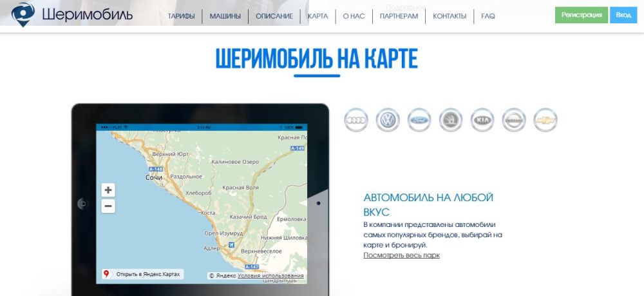The height and width of the screenshot is (296, 644).
Task: Open the ОПИСАНИЕ menu item
Action: point(274,16)
